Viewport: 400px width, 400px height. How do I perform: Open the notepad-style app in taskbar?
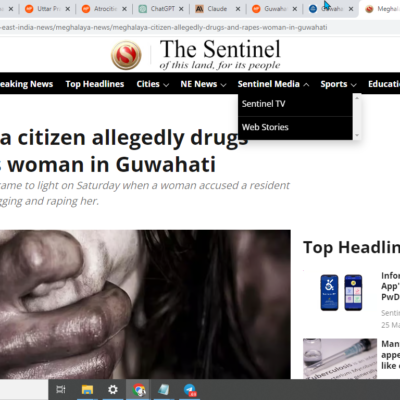click(164, 389)
